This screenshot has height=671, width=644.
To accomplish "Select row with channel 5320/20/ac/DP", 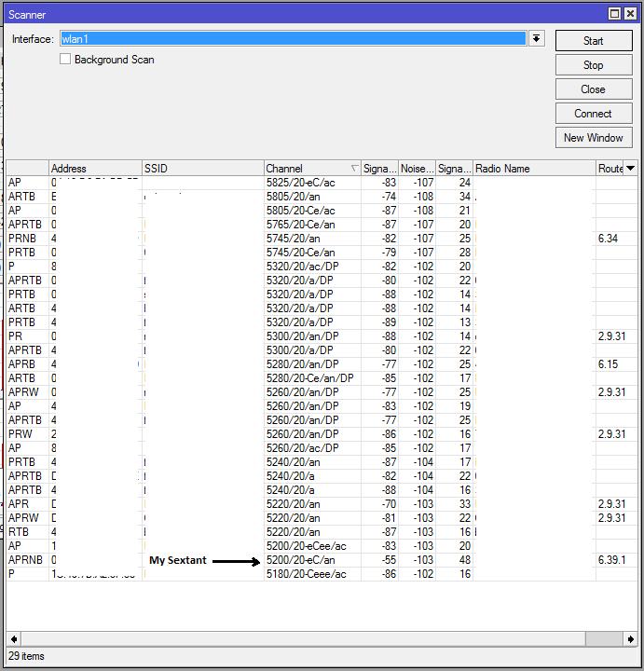I will 322,267.
